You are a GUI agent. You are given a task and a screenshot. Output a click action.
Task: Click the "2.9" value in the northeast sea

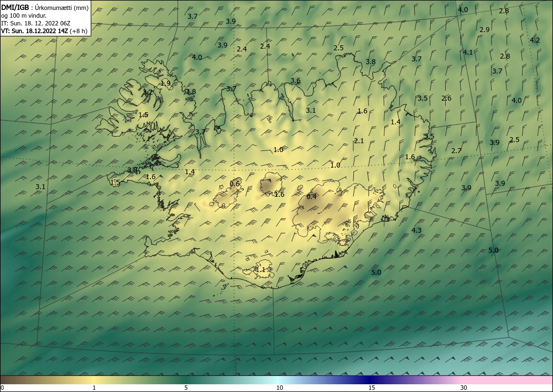(x=484, y=30)
